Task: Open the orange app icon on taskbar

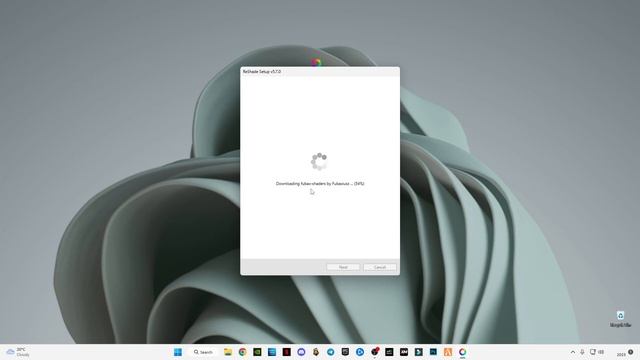Action: [x=448, y=352]
